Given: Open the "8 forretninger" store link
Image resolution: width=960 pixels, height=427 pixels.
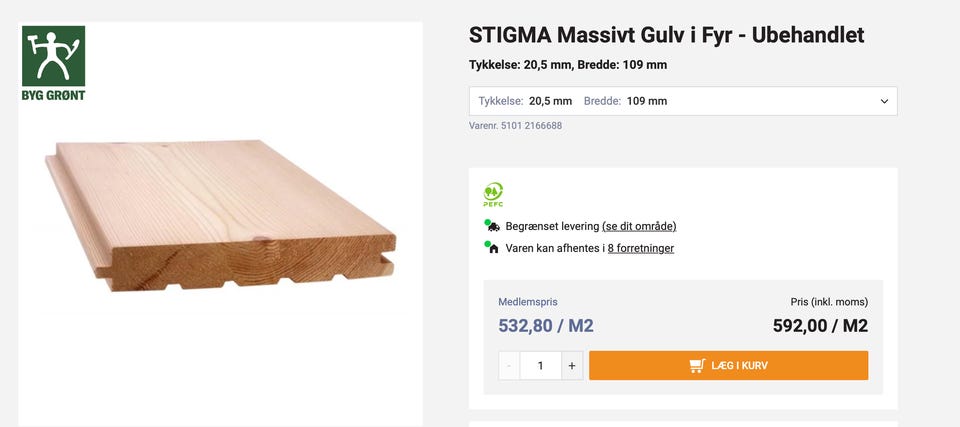Looking at the screenshot, I should pyautogui.click(x=640, y=248).
